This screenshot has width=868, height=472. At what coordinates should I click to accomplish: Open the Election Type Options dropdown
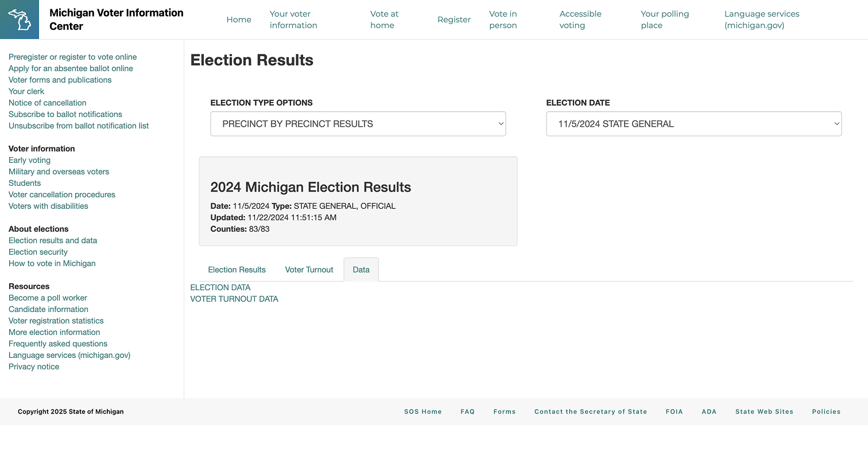click(358, 124)
